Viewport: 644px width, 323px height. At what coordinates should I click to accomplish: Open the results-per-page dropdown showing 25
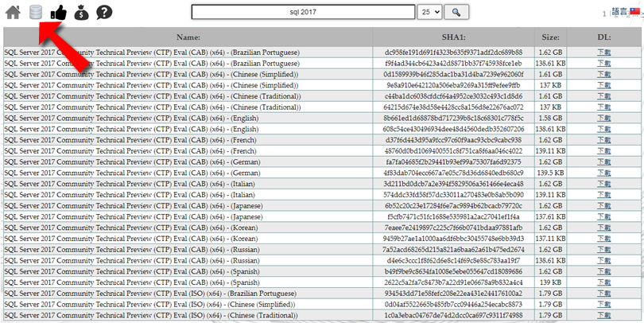pyautogui.click(x=429, y=12)
